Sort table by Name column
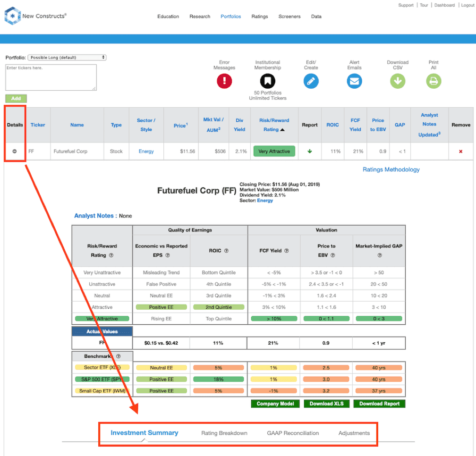The image size is (476, 456). (x=77, y=125)
